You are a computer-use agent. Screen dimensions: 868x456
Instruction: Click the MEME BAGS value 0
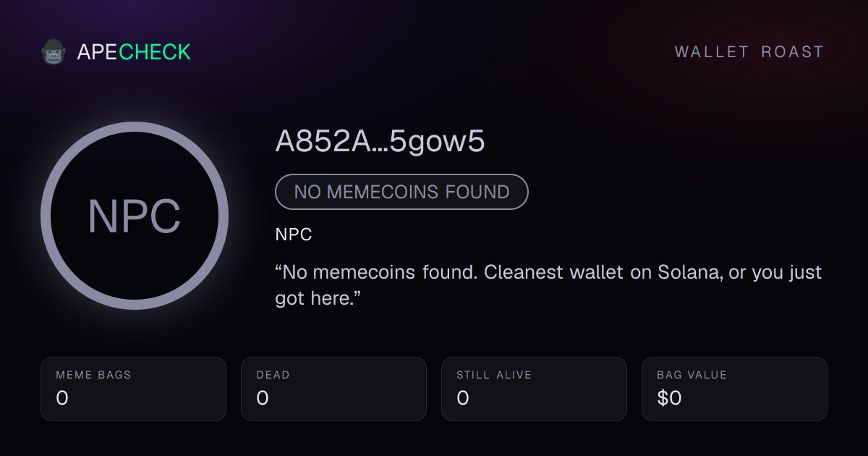click(62, 398)
